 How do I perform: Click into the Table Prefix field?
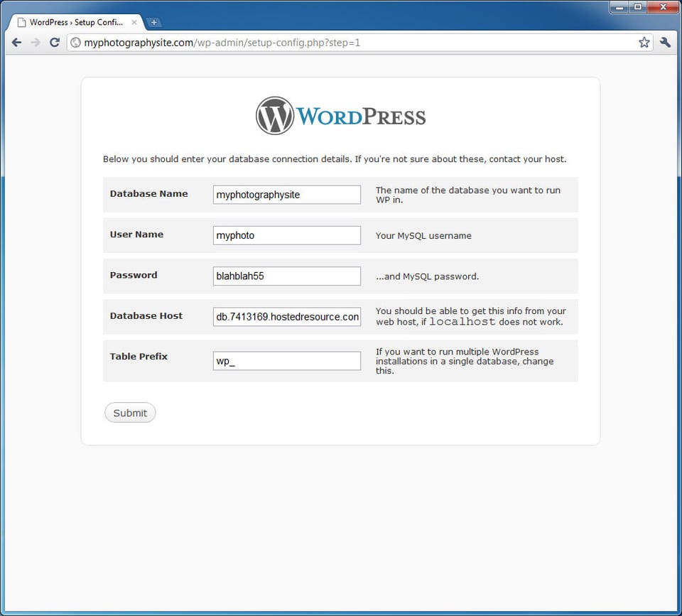(286, 361)
